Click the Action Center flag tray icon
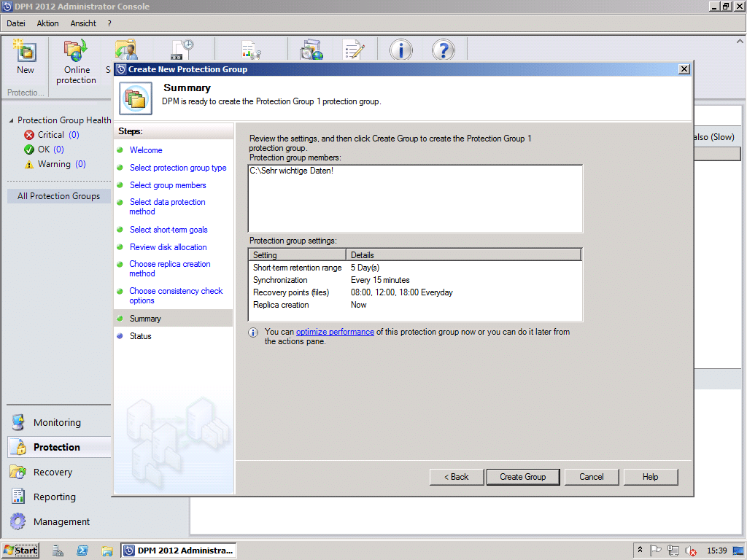This screenshot has height=560, width=747. (x=656, y=551)
